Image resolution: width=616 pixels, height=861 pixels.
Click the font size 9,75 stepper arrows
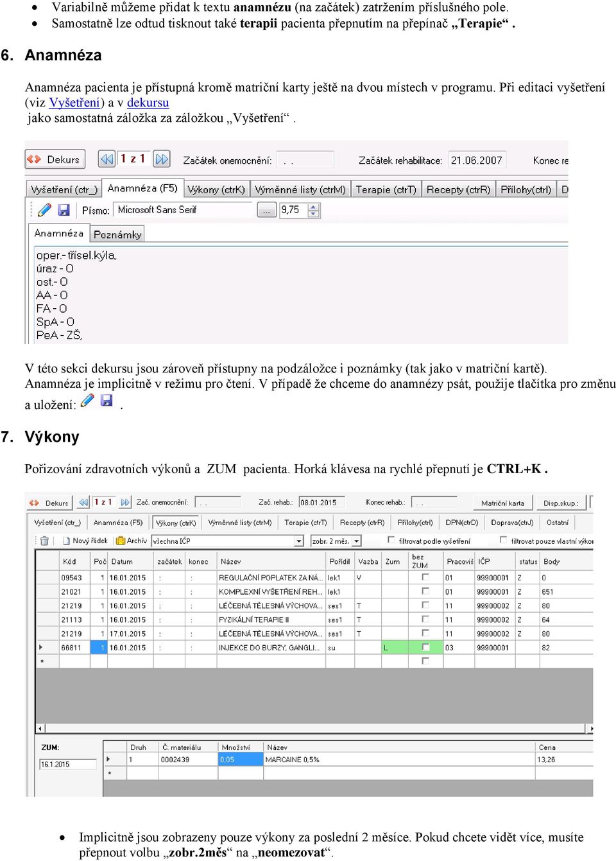pos(314,210)
